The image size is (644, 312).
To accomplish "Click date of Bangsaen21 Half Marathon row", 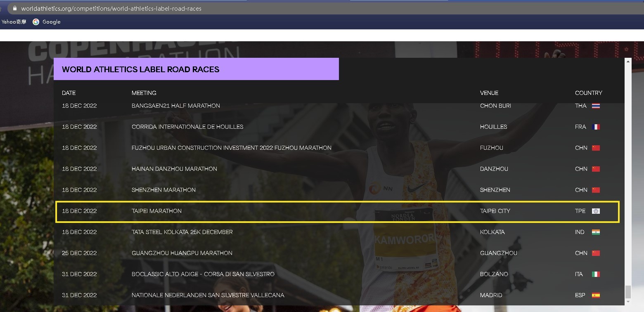I will 79,106.
